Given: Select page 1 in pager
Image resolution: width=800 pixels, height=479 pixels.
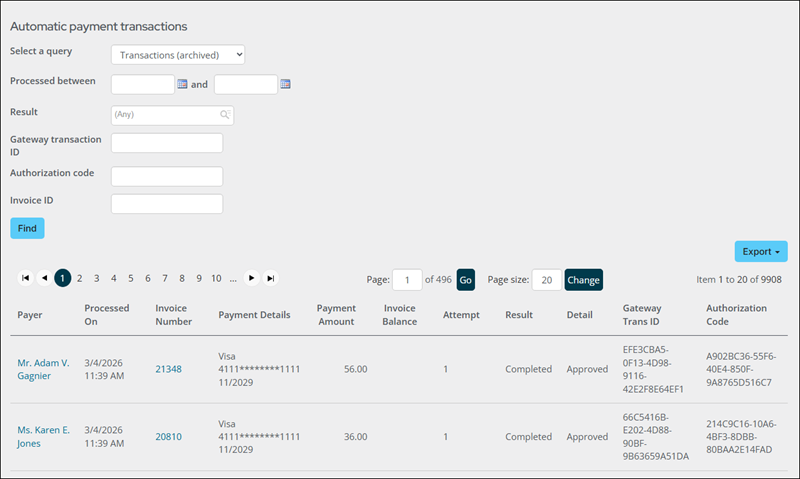Looking at the screenshot, I should tap(62, 278).
